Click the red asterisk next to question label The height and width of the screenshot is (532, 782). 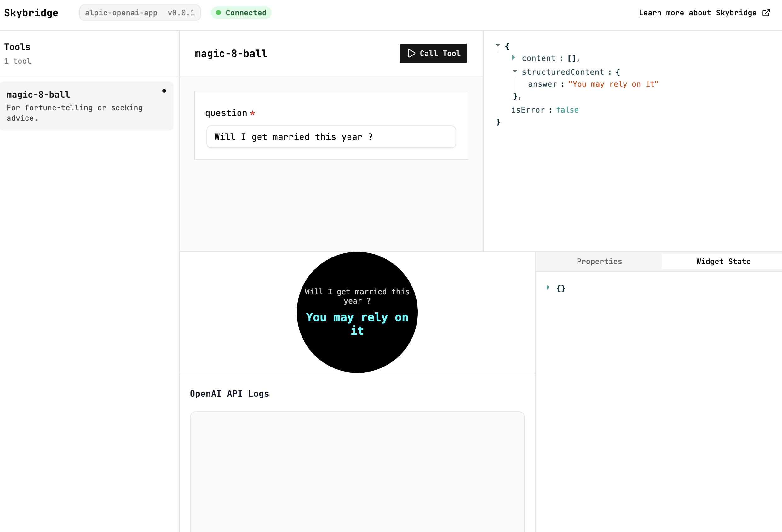pos(253,113)
